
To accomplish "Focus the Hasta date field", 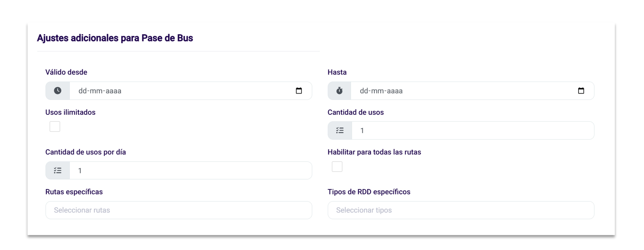I will (472, 91).
